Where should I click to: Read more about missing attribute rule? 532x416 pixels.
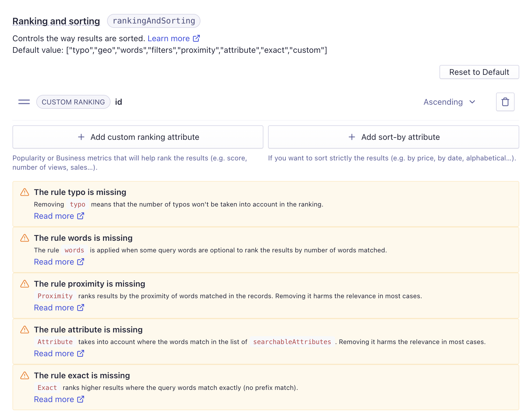[x=59, y=353]
